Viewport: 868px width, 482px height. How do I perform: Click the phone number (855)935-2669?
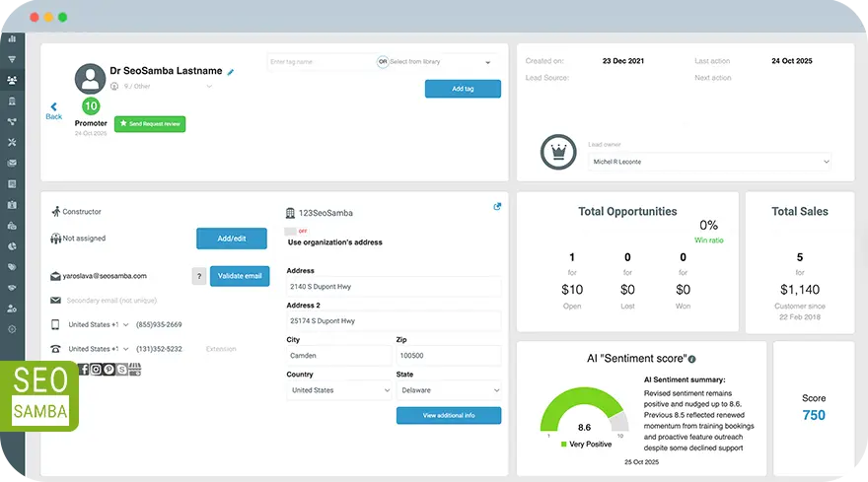pyautogui.click(x=159, y=325)
